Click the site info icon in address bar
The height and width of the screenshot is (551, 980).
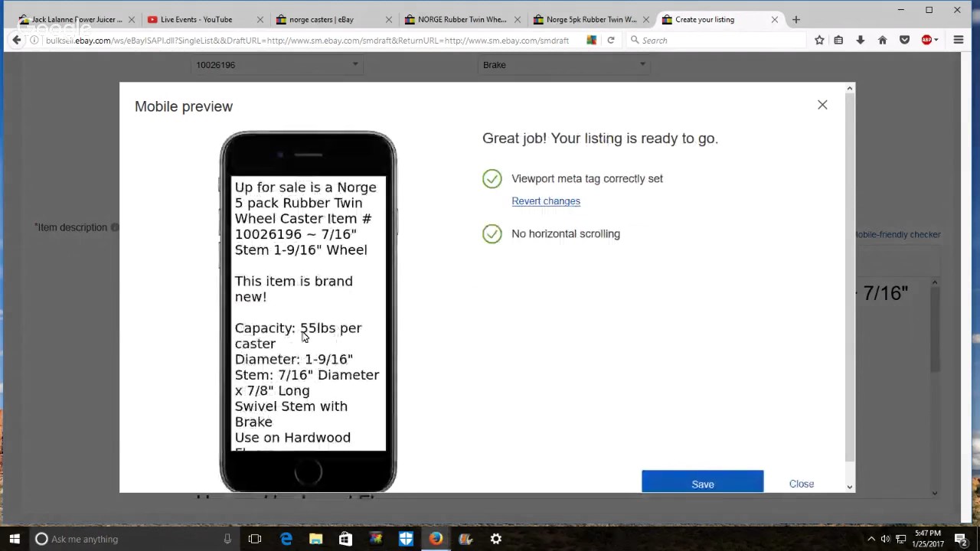click(35, 40)
